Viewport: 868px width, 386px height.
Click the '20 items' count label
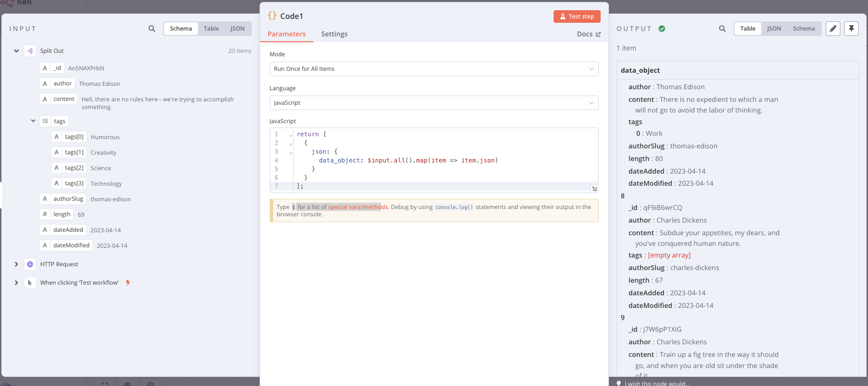point(240,51)
